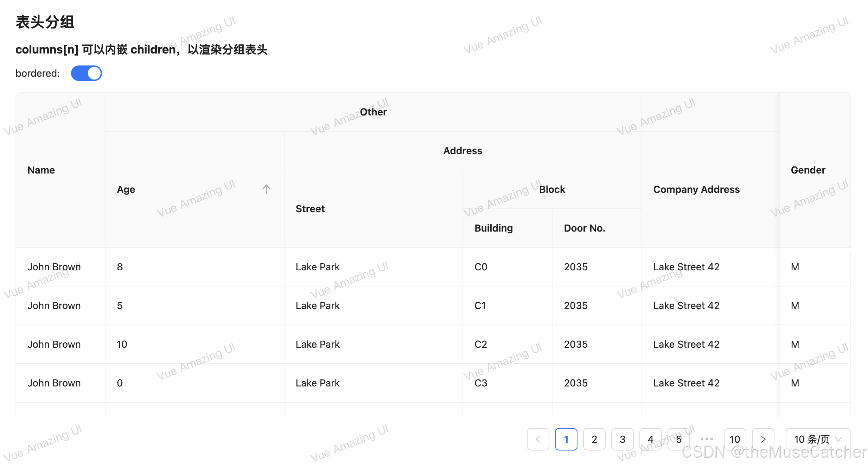Go to page 2

[x=594, y=439]
